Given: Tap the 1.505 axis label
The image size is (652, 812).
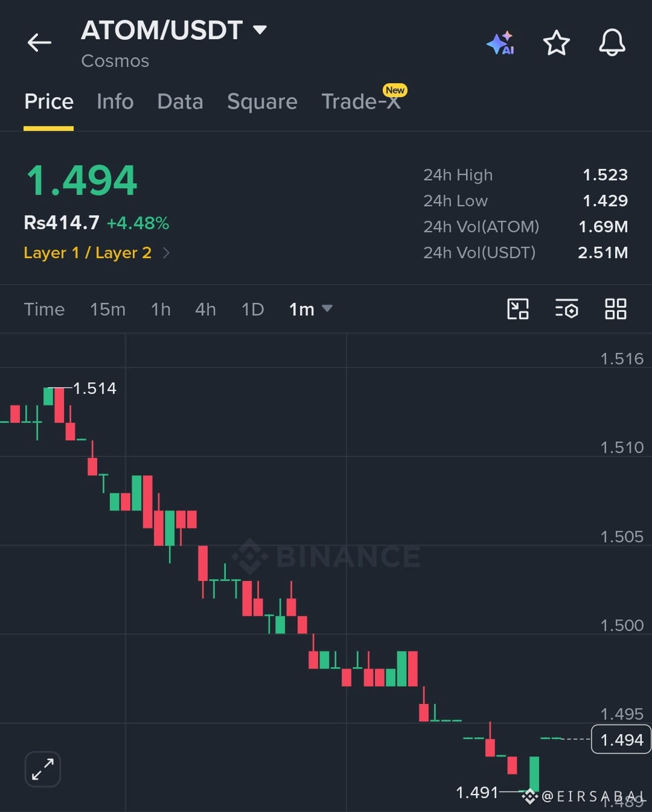Looking at the screenshot, I should click(x=622, y=537).
